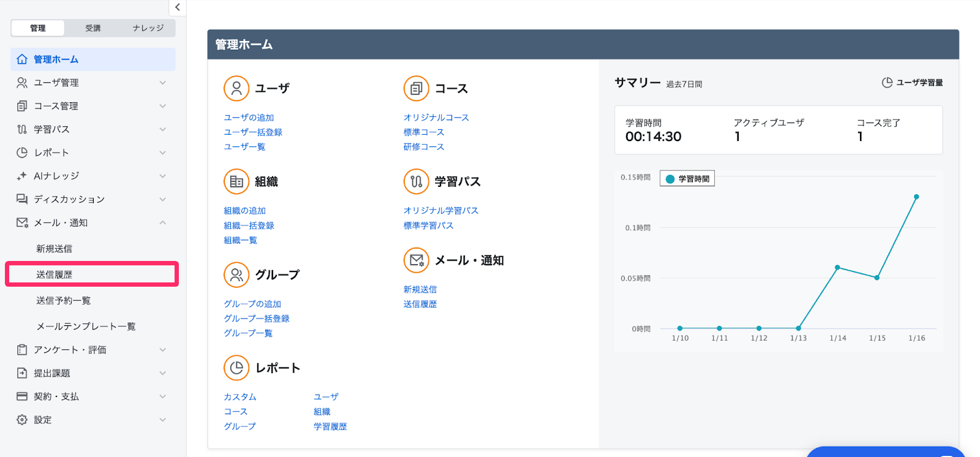Click the orange レポート circle icon in main panel
Viewport: 980px width, 457px height.
(236, 368)
